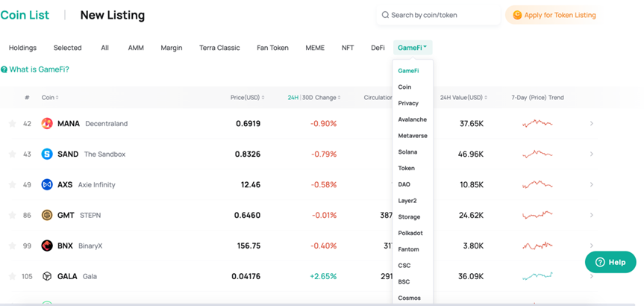Open the Help chat button
The height and width of the screenshot is (306, 644).
tap(610, 262)
